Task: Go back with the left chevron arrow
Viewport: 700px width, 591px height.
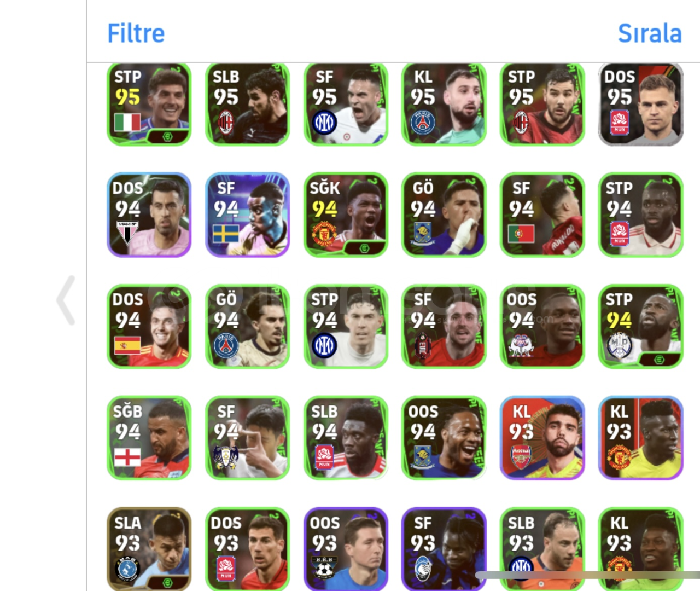Action: tap(66, 300)
